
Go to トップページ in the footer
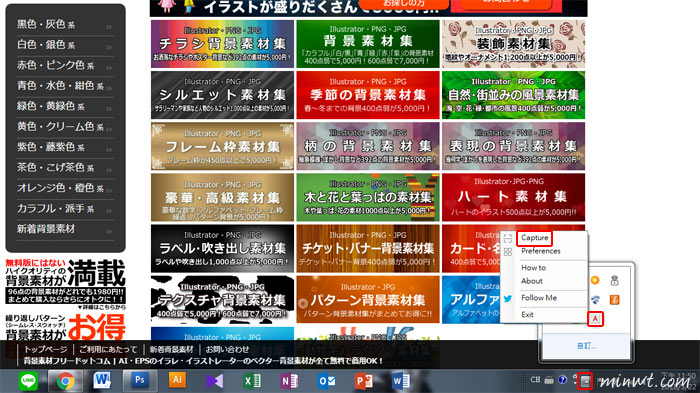point(46,349)
